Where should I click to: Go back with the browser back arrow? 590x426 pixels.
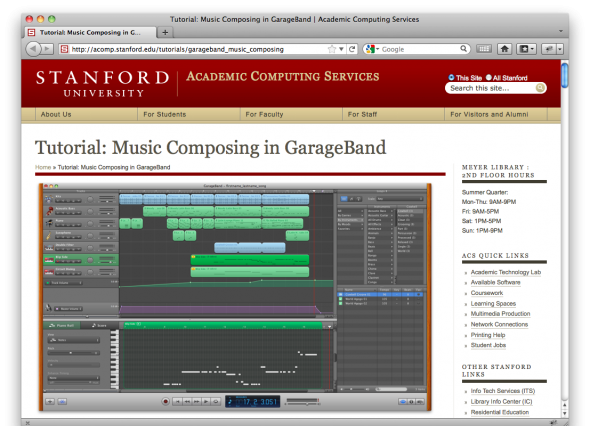[33, 49]
